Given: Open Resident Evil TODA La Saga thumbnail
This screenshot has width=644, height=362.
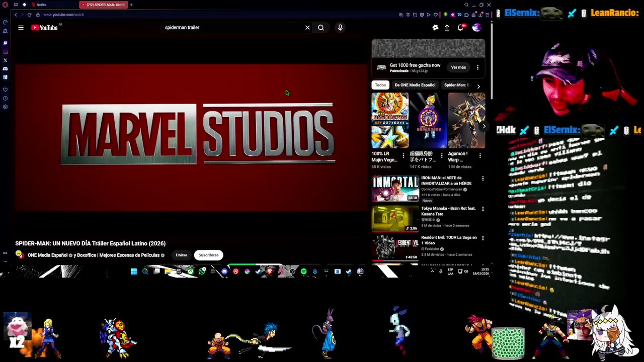Looking at the screenshot, I should pyautogui.click(x=395, y=247).
